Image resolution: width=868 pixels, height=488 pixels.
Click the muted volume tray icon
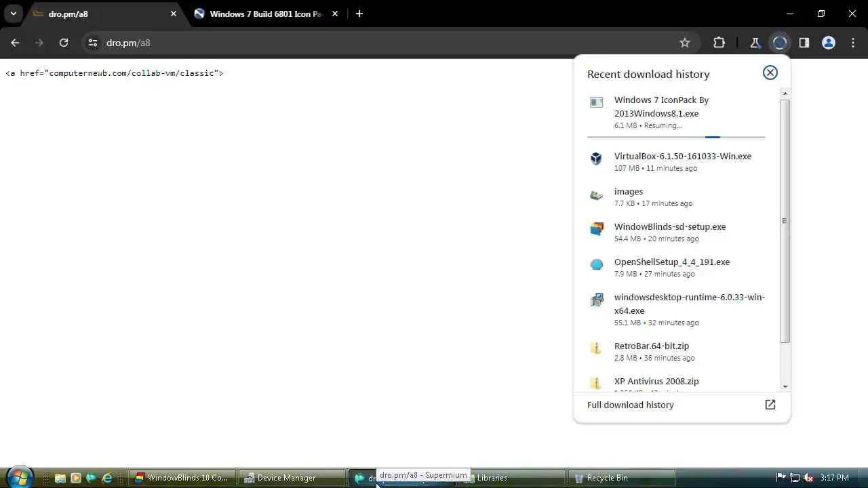tap(808, 478)
